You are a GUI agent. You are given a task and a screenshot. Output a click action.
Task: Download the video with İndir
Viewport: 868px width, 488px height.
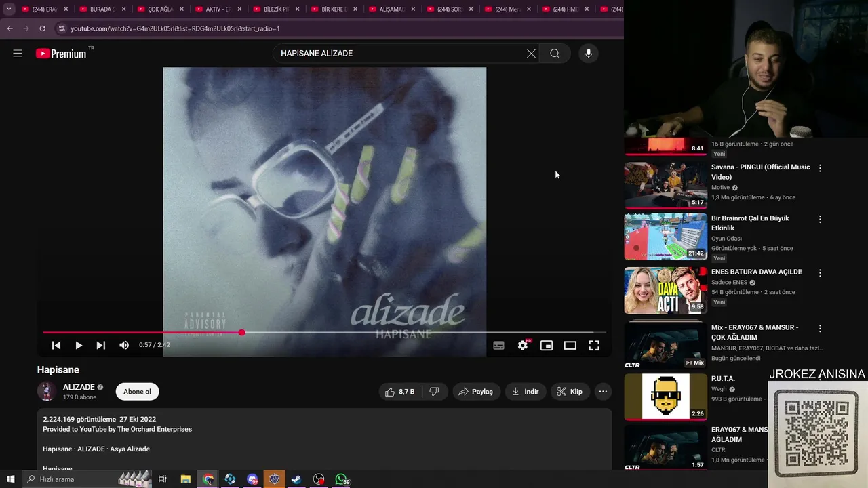526,392
